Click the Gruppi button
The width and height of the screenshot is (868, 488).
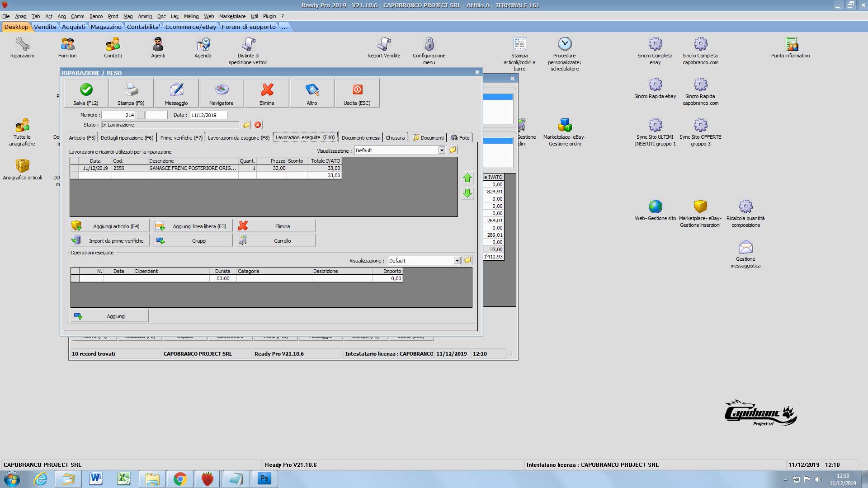193,240
